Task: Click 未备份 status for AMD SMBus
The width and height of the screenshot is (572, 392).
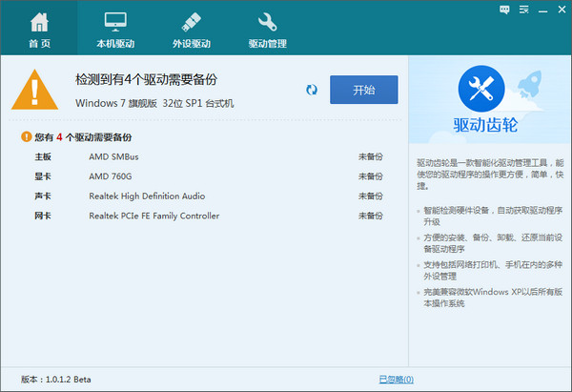Action: tap(370, 156)
